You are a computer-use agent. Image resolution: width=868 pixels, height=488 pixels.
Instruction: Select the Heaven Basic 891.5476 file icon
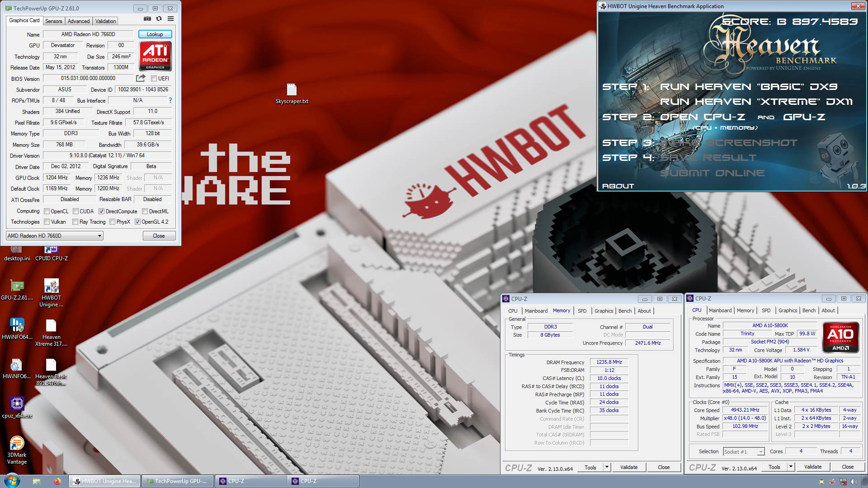pyautogui.click(x=51, y=372)
